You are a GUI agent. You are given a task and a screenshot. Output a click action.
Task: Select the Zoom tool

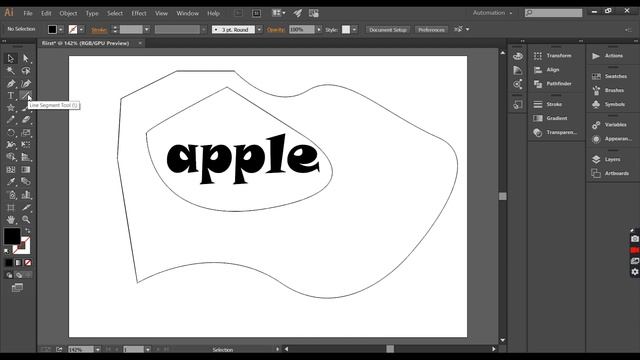pos(26,220)
